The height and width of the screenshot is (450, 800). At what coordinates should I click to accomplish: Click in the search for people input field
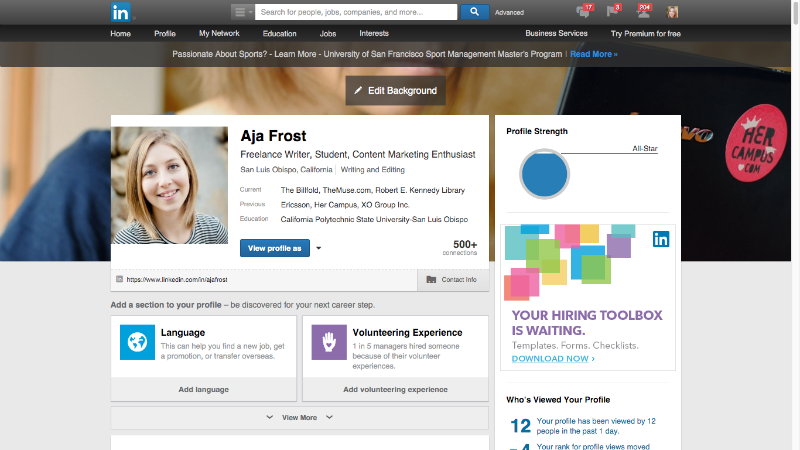355,12
